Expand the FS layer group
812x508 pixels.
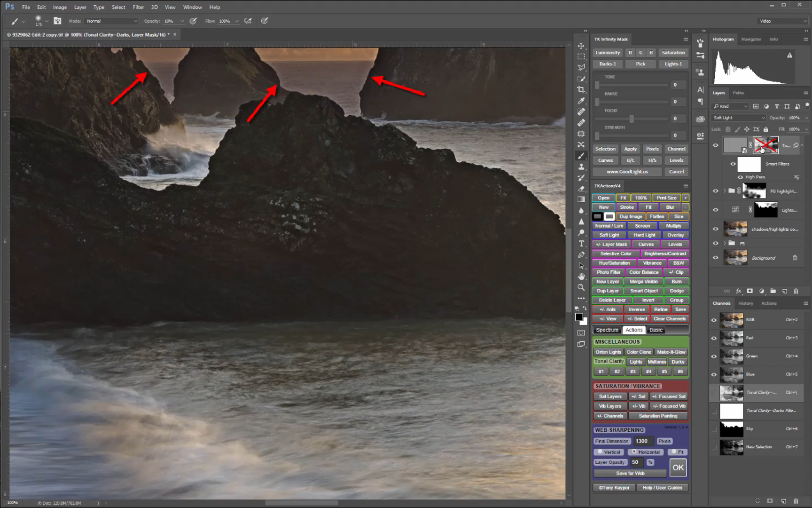click(725, 243)
